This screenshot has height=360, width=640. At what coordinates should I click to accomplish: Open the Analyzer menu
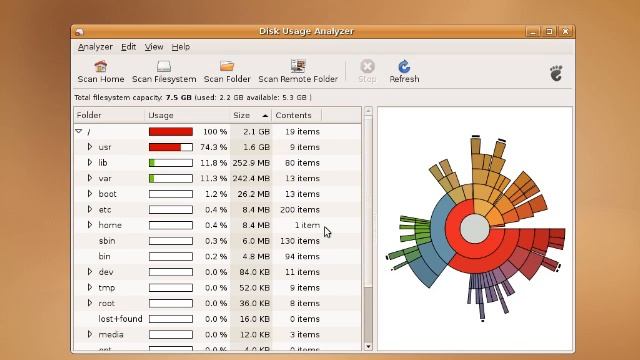95,47
